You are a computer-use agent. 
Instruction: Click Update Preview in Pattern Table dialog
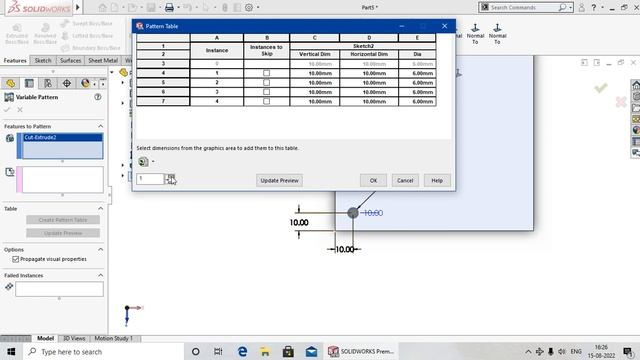[x=279, y=180]
